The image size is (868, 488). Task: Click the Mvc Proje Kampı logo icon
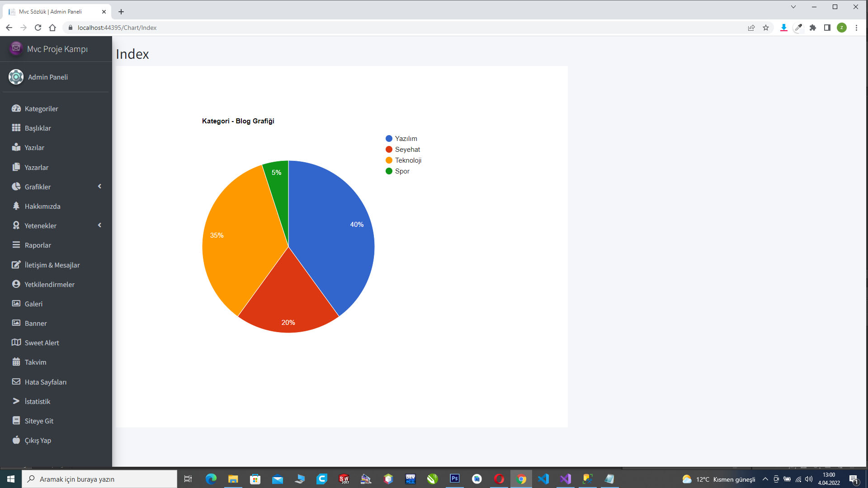coord(16,48)
